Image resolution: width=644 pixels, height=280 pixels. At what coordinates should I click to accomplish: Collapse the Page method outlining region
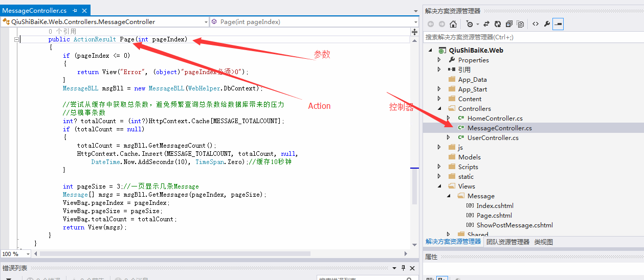(x=17, y=39)
